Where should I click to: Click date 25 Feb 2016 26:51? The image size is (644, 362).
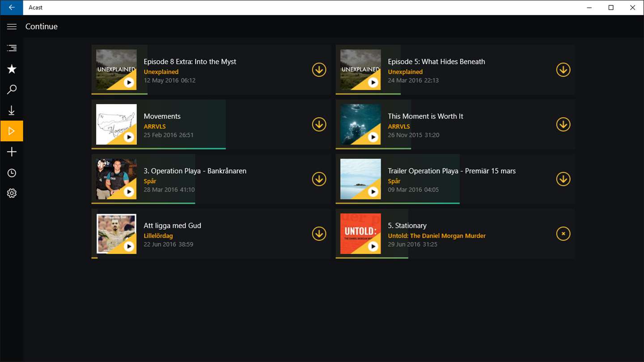pos(169,135)
